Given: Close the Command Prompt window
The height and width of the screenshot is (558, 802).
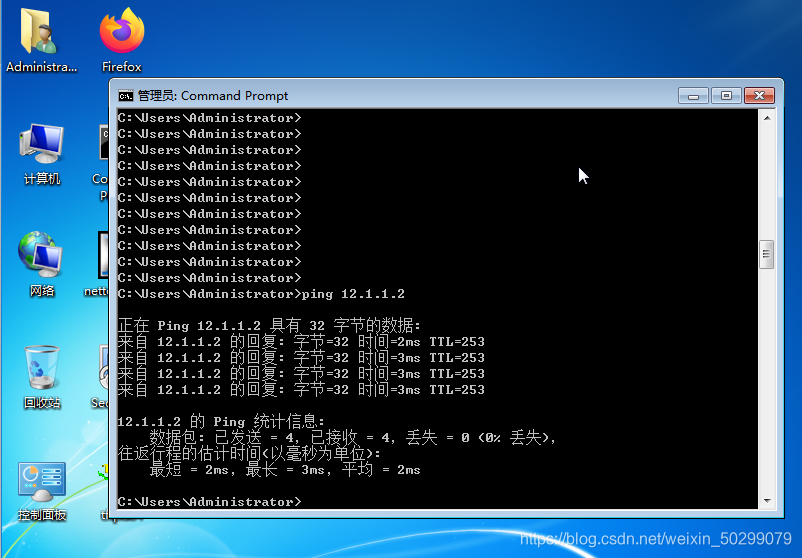Looking at the screenshot, I should click(x=759, y=96).
